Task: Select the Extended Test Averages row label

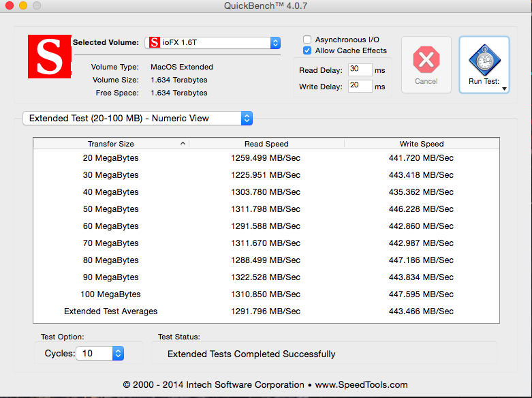Action: [x=110, y=311]
